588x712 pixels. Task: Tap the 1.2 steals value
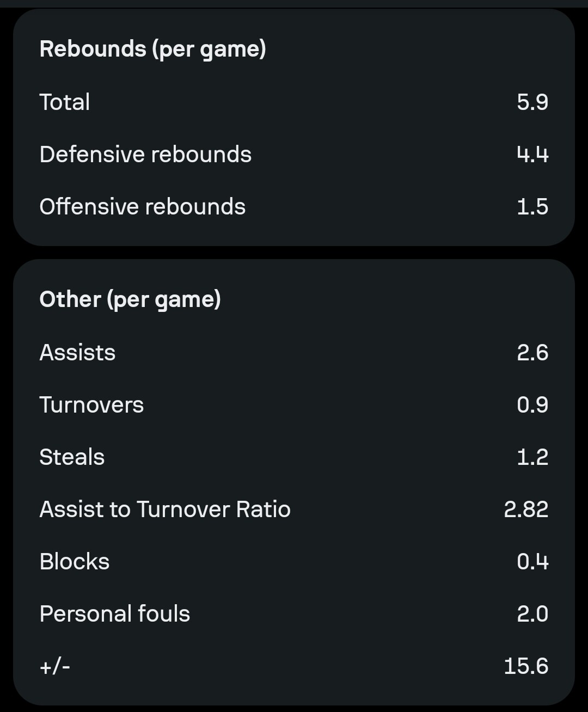click(x=532, y=457)
